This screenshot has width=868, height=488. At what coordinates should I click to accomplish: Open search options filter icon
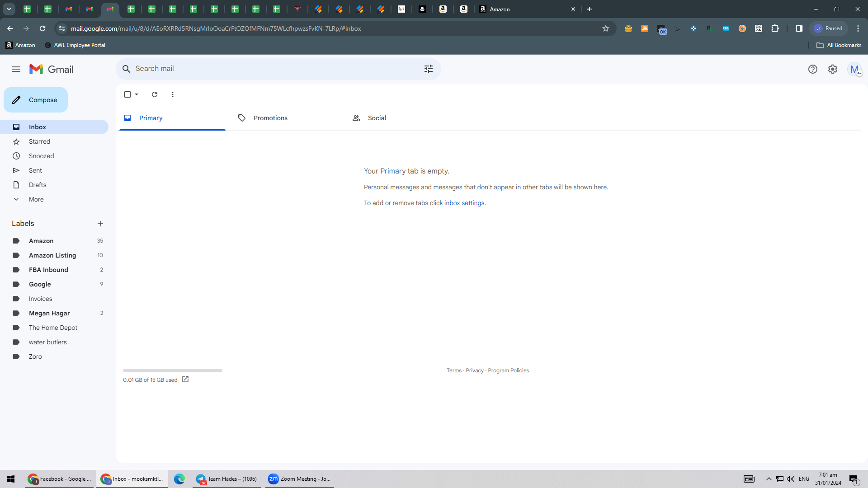click(x=429, y=69)
